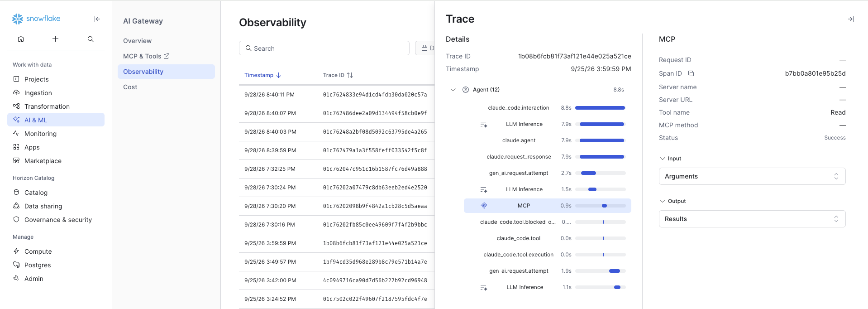The image size is (868, 309).
Task: Open Transformation in the sidebar
Action: pyautogui.click(x=56, y=106)
